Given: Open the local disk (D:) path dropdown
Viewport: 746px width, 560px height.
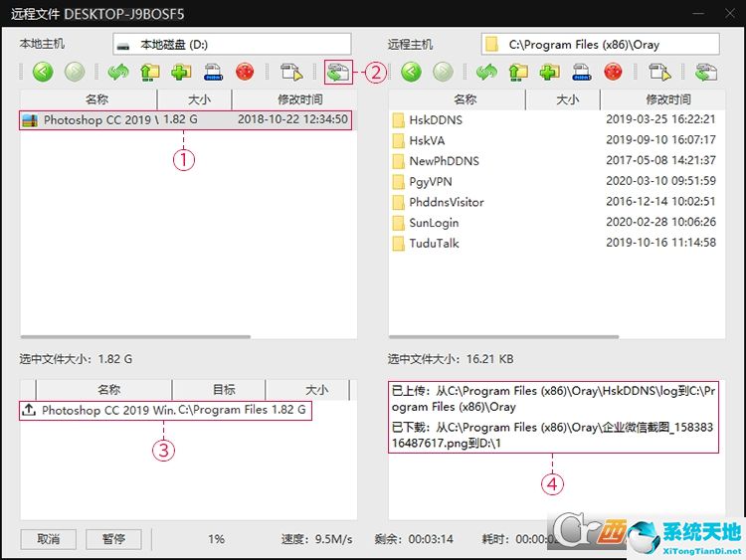Looking at the screenshot, I should click(232, 44).
